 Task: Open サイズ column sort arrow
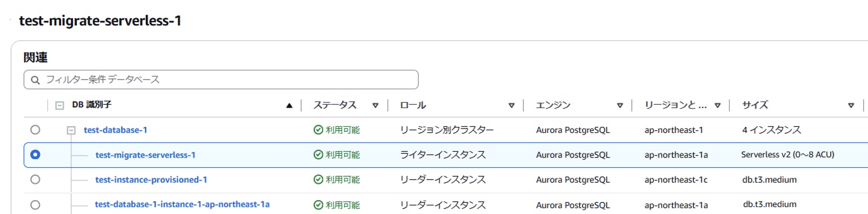(x=851, y=105)
